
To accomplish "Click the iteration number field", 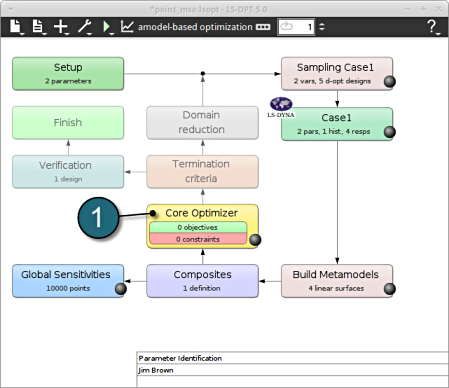I will [x=296, y=27].
